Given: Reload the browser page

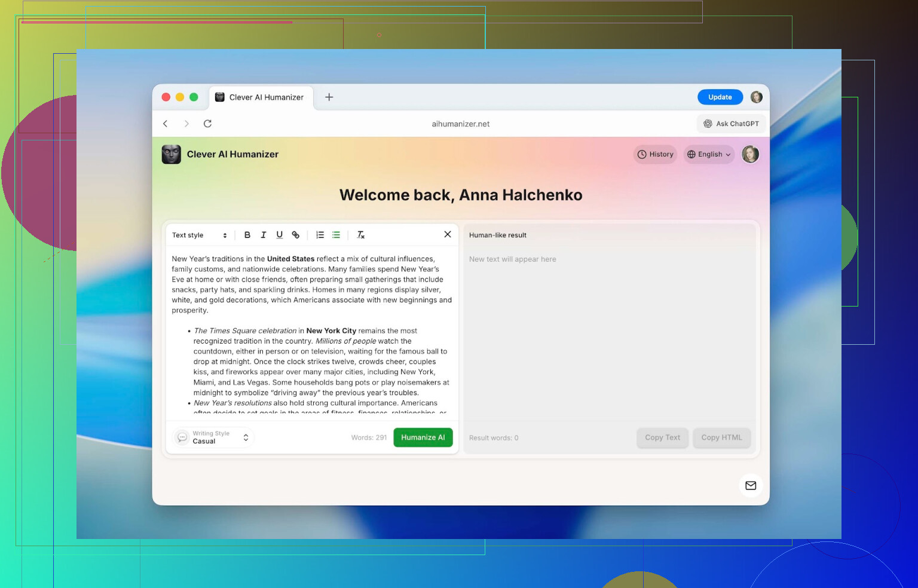Looking at the screenshot, I should tap(207, 124).
